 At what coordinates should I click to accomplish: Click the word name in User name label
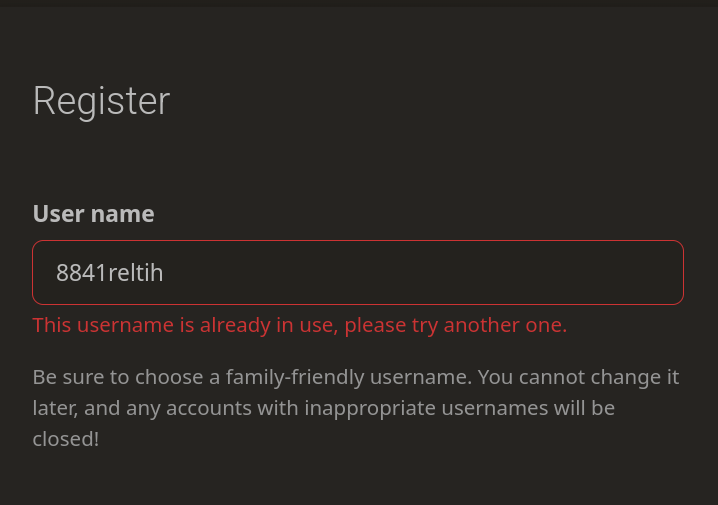(123, 214)
